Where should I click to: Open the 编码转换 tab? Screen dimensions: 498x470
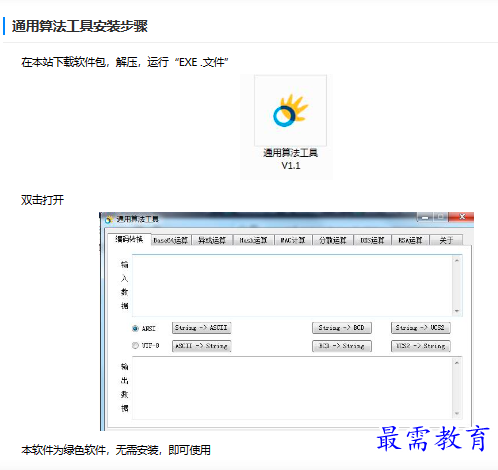coord(129,239)
